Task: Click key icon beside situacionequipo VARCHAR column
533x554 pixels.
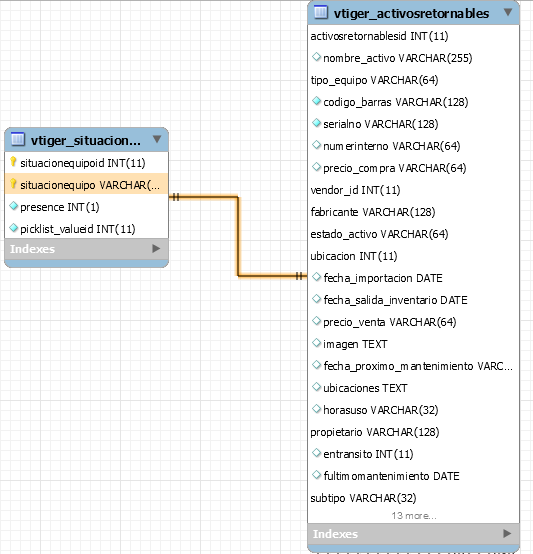Action: click(x=13, y=184)
